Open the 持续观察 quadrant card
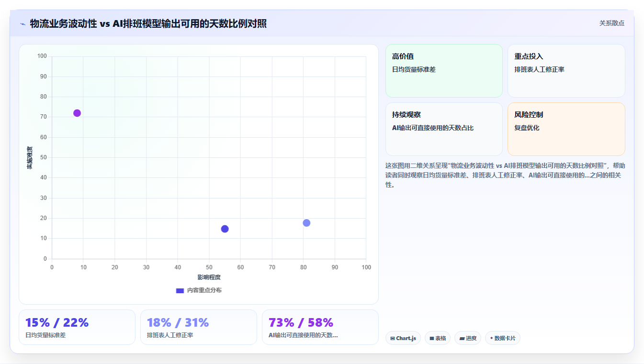 click(444, 129)
